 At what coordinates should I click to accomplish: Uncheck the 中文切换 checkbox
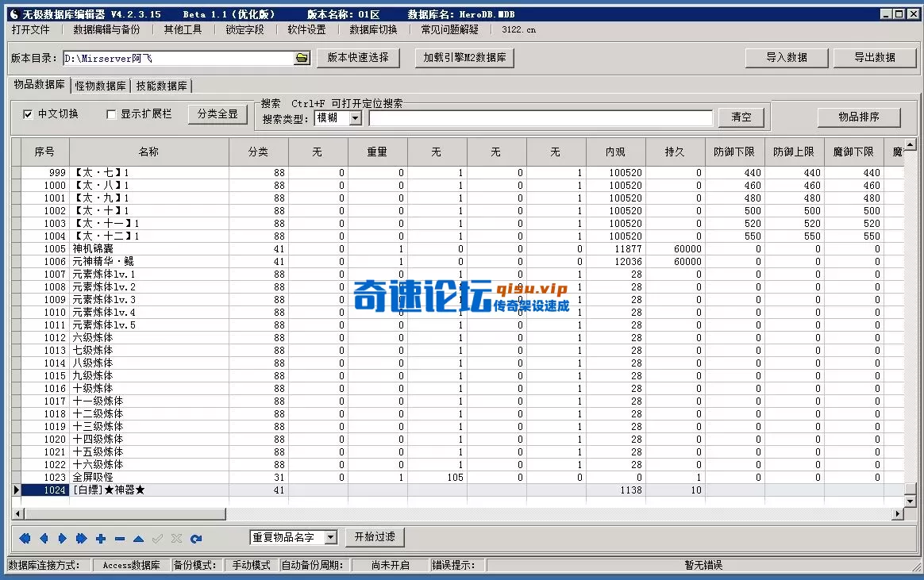tap(29, 114)
